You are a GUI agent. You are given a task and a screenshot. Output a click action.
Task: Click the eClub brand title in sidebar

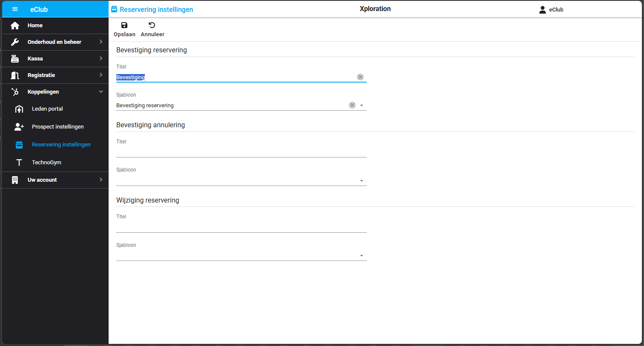pos(39,9)
